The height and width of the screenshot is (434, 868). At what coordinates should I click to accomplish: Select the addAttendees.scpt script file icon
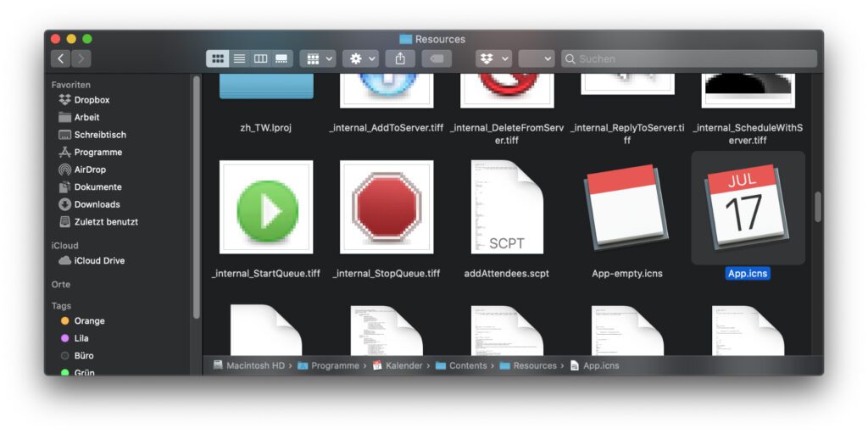(x=507, y=207)
